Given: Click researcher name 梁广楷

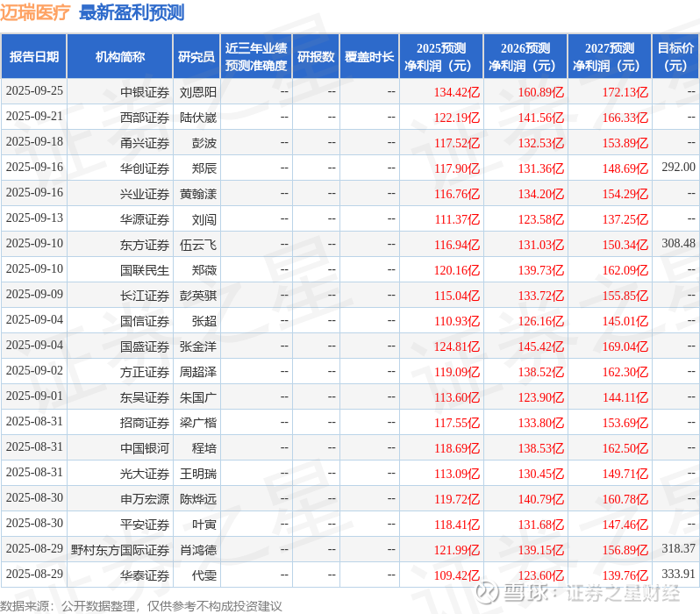Looking at the screenshot, I should point(198,424).
